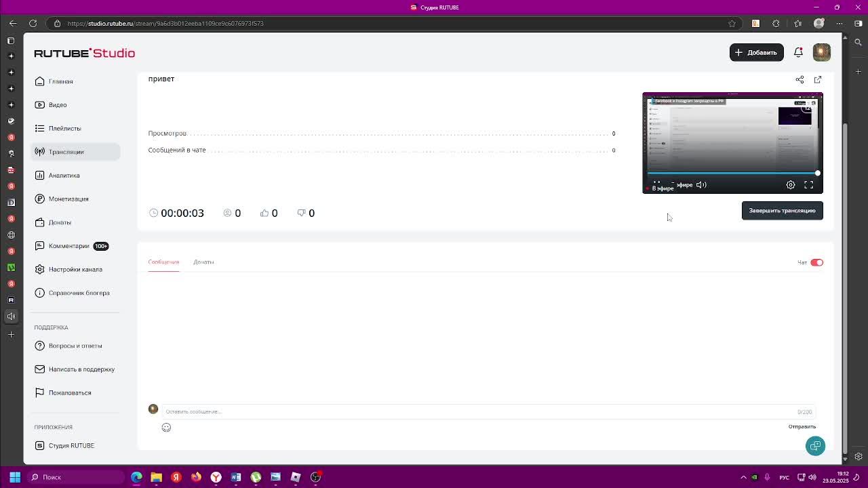Open Студия RUTUBE app link
Image resolution: width=868 pixels, height=488 pixels.
71,445
